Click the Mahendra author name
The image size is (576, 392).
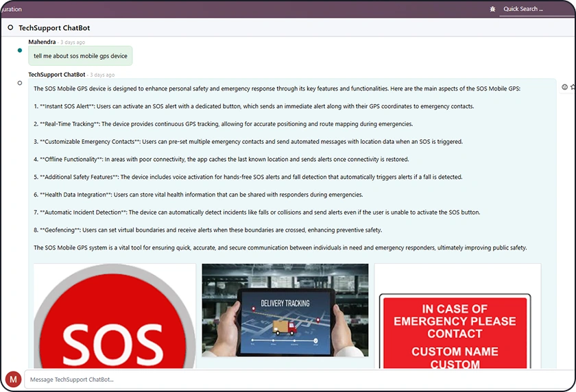pos(42,42)
